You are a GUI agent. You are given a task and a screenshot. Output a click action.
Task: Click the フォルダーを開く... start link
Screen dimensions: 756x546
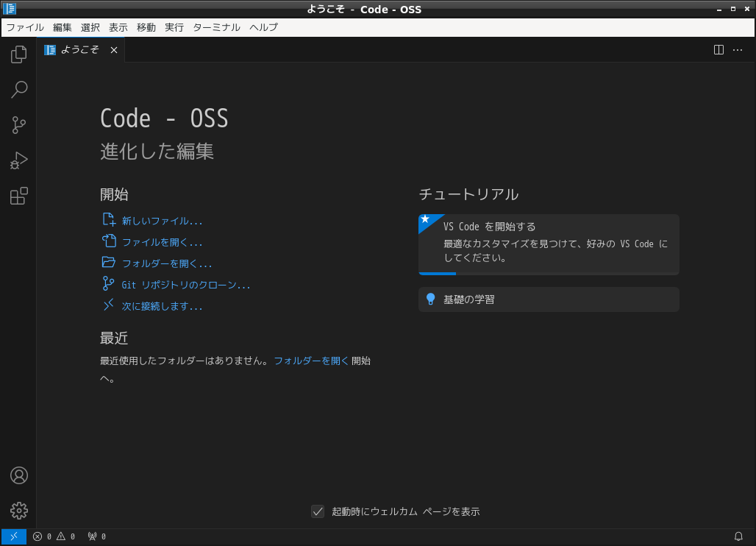pyautogui.click(x=157, y=263)
